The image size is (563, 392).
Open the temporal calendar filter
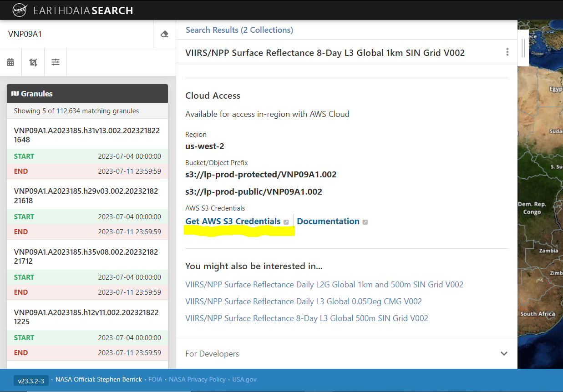click(10, 62)
